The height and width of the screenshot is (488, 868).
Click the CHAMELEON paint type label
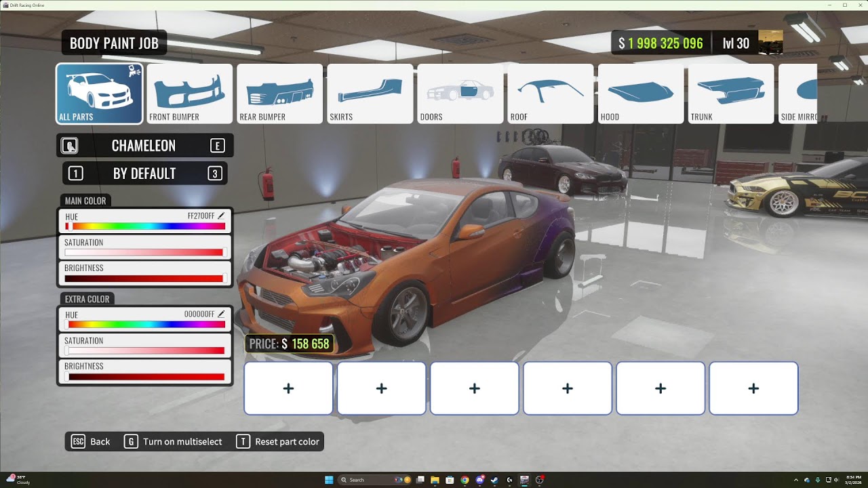click(x=144, y=146)
